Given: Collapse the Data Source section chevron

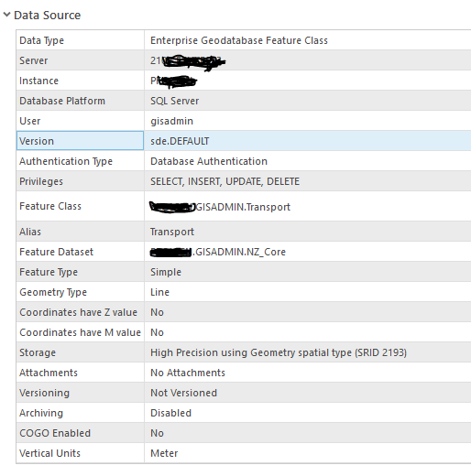Looking at the screenshot, I should point(6,15).
